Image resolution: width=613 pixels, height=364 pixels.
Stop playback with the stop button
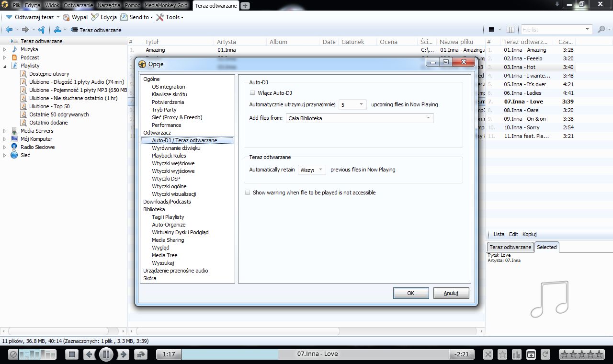[x=72, y=354]
